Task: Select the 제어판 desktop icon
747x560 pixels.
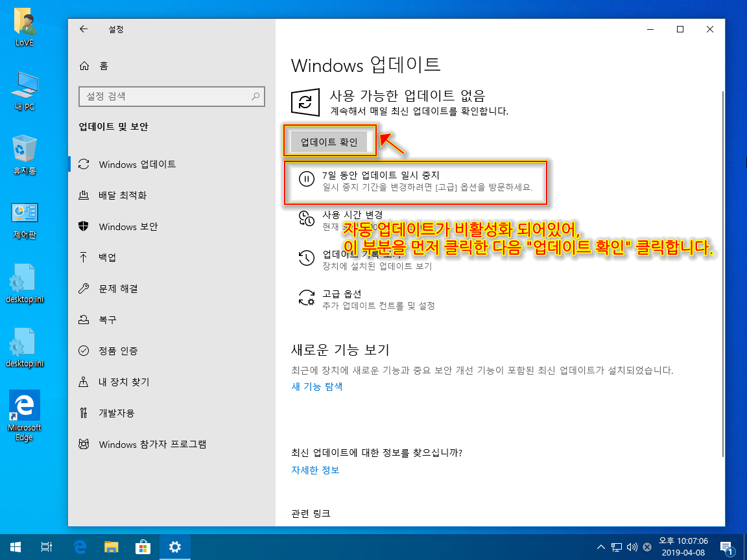Action: pos(24,220)
